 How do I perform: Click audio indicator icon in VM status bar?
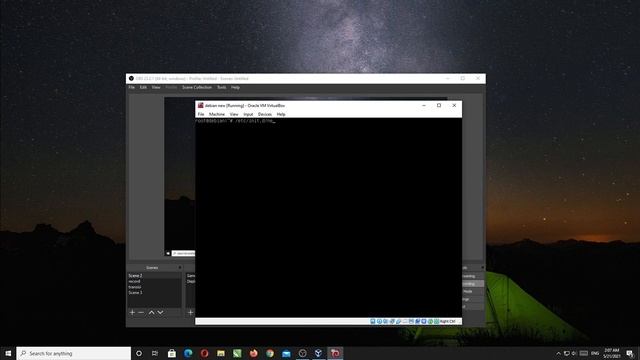(x=386, y=322)
